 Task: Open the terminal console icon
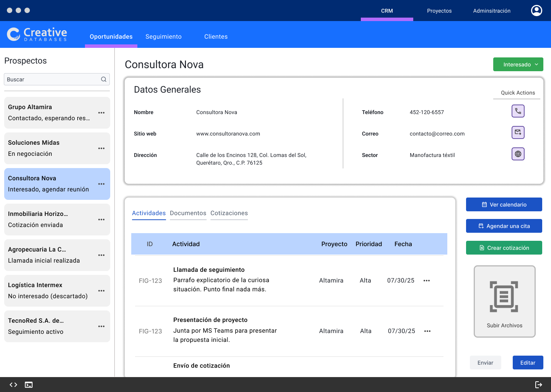[29, 385]
